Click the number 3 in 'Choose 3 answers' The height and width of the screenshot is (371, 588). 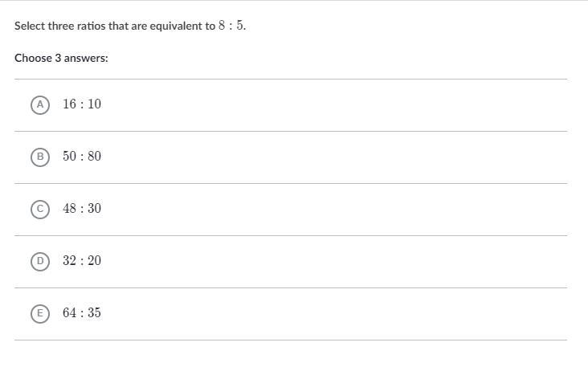coord(58,58)
